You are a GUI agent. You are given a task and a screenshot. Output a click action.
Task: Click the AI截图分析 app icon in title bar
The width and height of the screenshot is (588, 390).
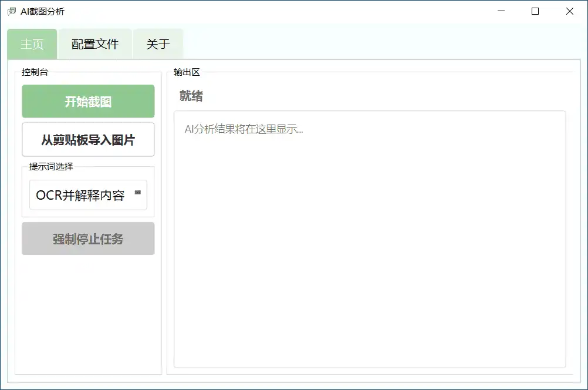tap(12, 12)
